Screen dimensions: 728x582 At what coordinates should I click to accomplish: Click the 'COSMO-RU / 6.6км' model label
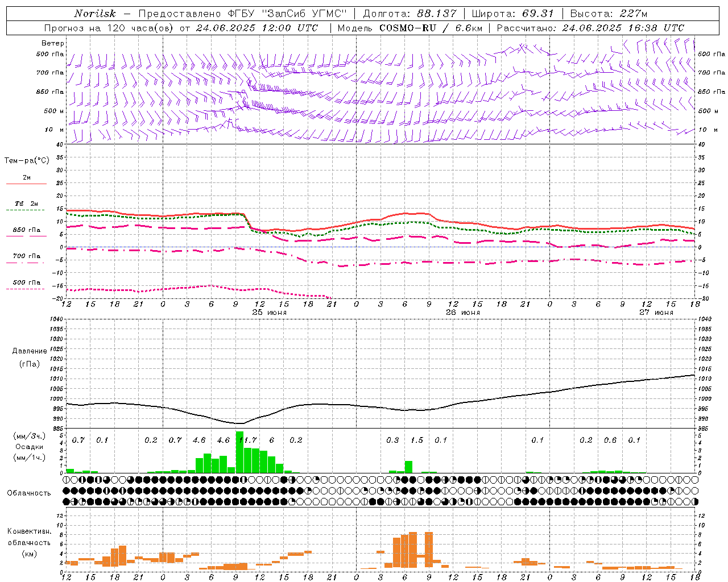431,28
